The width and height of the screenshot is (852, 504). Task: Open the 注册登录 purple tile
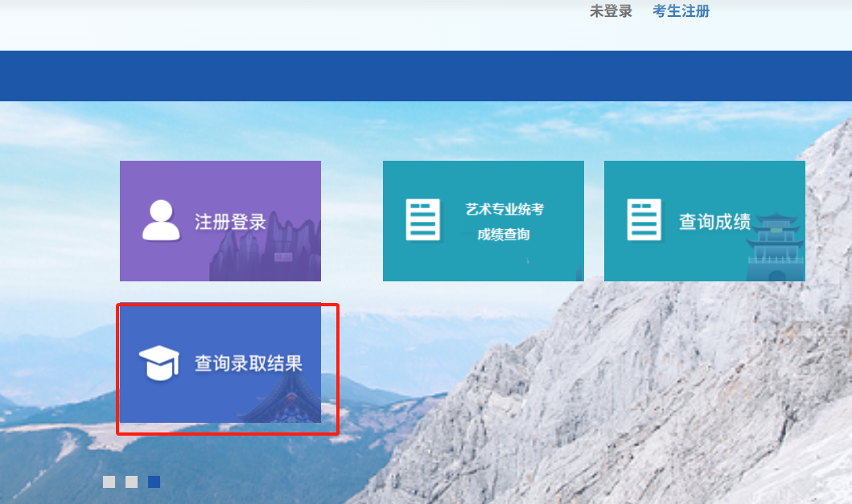pos(220,220)
